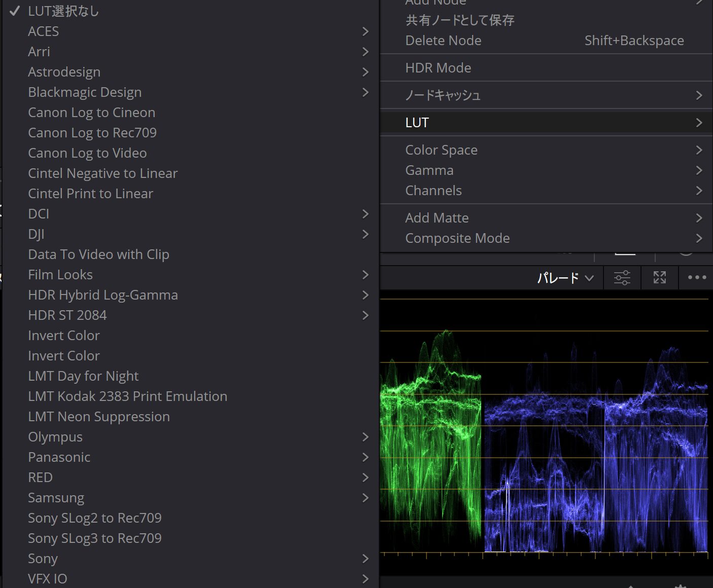
Task: Choose Cintel Negative to Linear LUT
Action: pos(191,173)
